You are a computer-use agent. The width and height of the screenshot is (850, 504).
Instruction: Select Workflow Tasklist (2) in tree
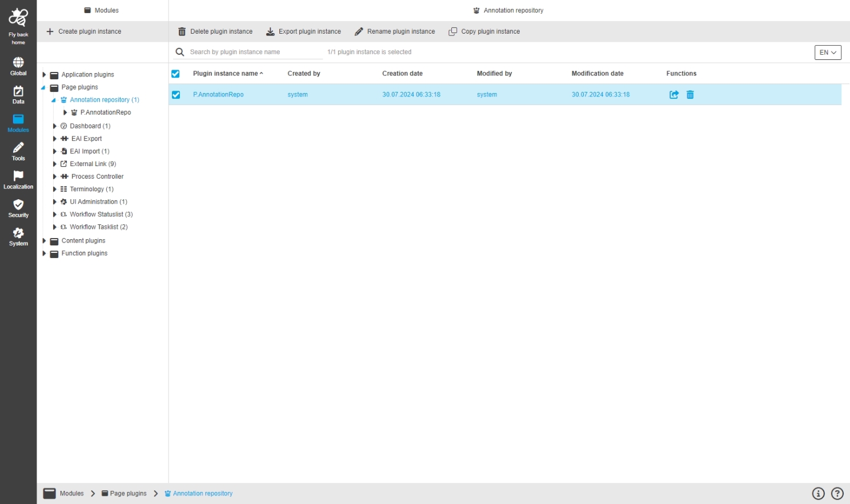99,227
